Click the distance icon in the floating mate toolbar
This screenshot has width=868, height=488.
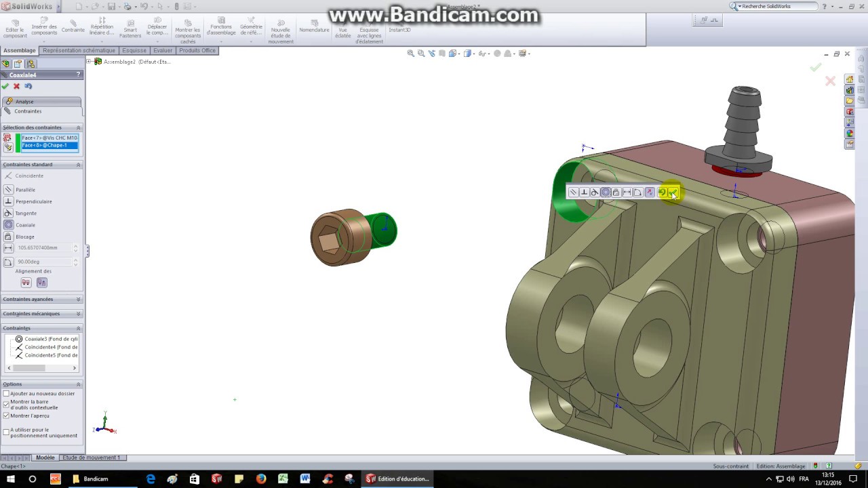tap(627, 192)
